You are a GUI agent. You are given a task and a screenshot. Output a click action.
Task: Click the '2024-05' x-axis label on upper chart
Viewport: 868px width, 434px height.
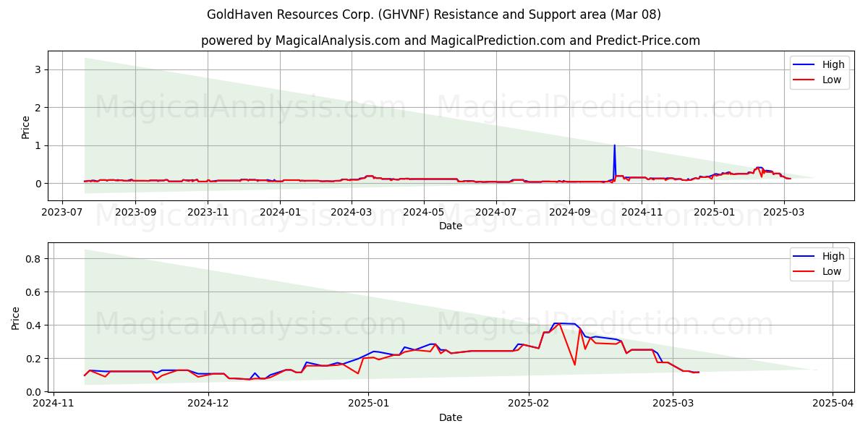coord(423,212)
